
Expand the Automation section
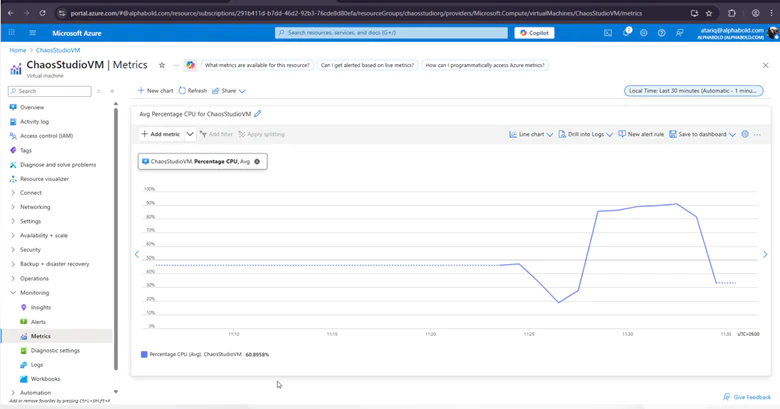tap(35, 393)
